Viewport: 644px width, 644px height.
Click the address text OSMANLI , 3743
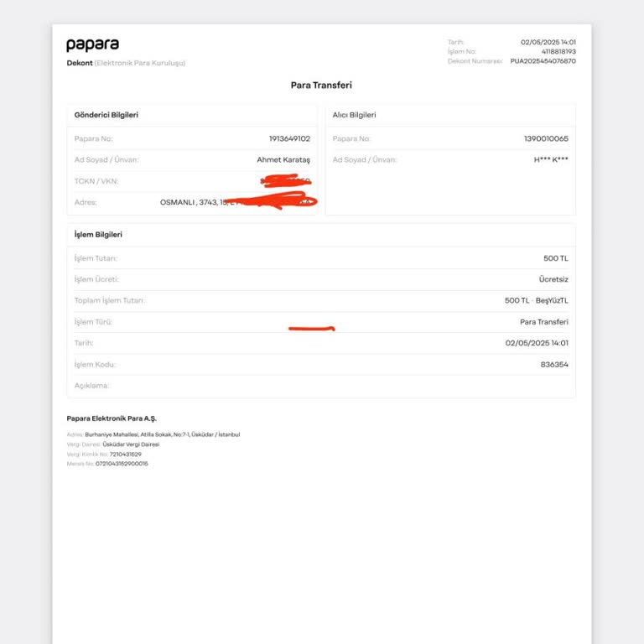189,202
